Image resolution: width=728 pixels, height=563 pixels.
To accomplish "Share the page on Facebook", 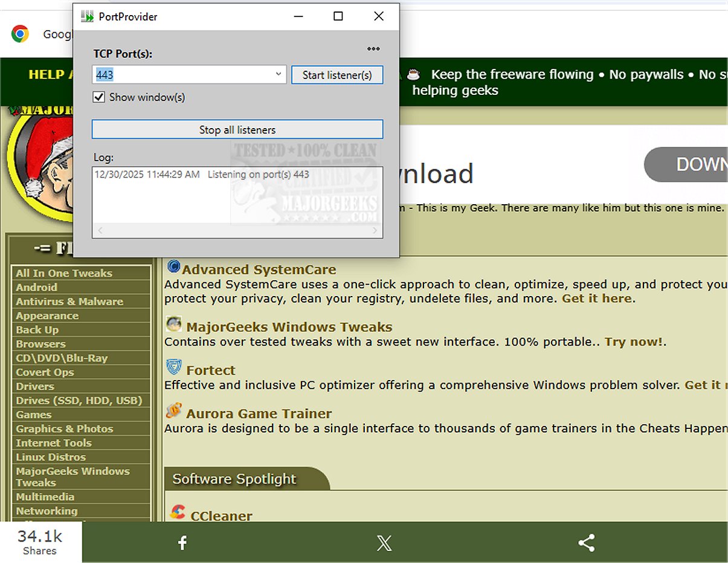I will pyautogui.click(x=182, y=542).
